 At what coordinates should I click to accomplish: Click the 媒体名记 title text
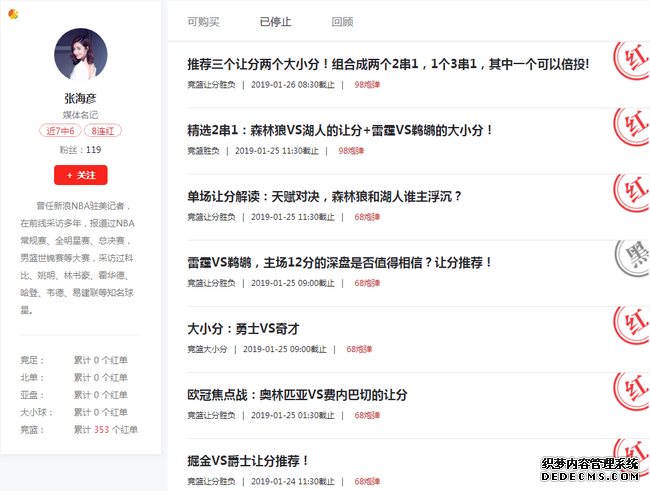coord(80,115)
